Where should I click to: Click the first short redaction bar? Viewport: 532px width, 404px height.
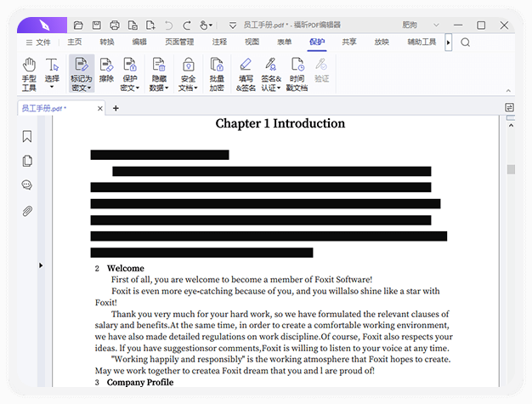[160, 155]
